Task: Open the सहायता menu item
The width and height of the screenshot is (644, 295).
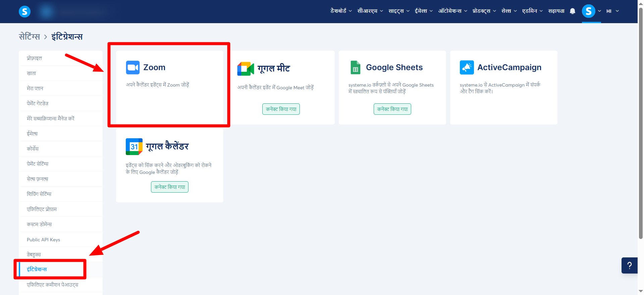Action: pos(556,11)
